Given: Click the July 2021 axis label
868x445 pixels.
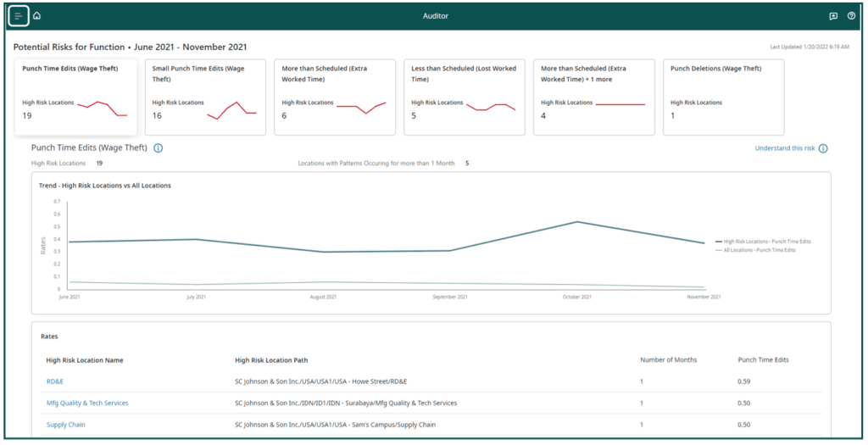Looking at the screenshot, I should pyautogui.click(x=197, y=298).
